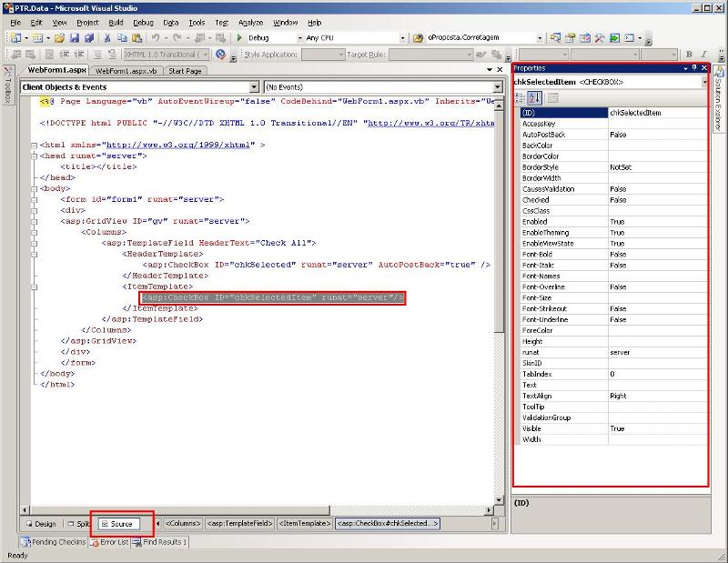
Task: Click the Redo arrow icon
Action: click(x=177, y=38)
